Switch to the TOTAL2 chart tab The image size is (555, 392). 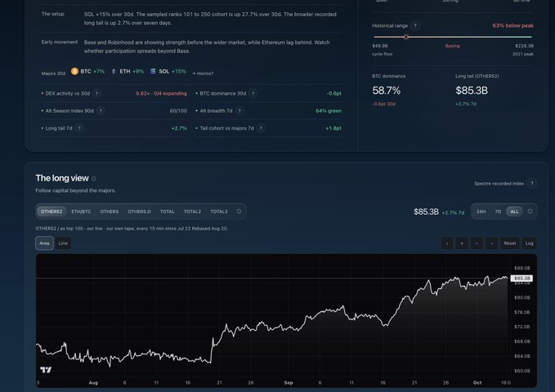point(192,212)
